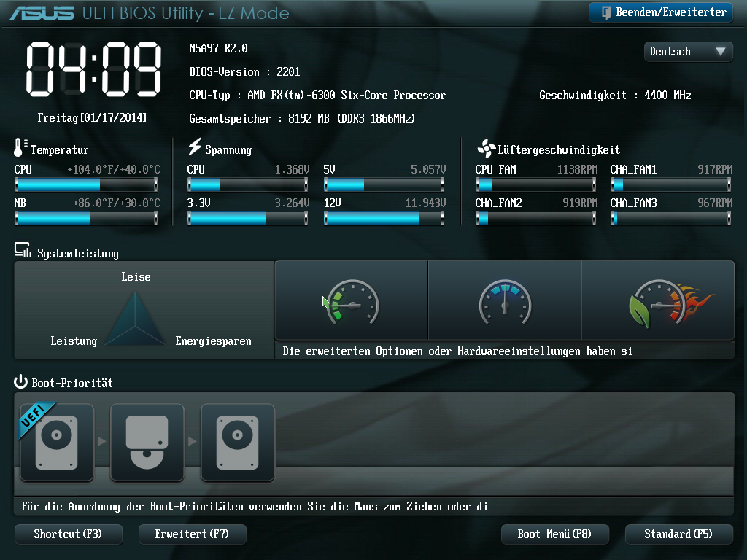Select the UEFI hard disk boot device
Viewport: 747px width, 560px height.
(57, 443)
